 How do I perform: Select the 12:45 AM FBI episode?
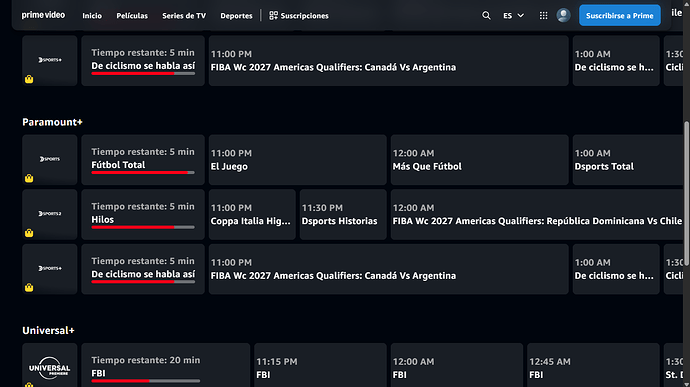click(593, 365)
